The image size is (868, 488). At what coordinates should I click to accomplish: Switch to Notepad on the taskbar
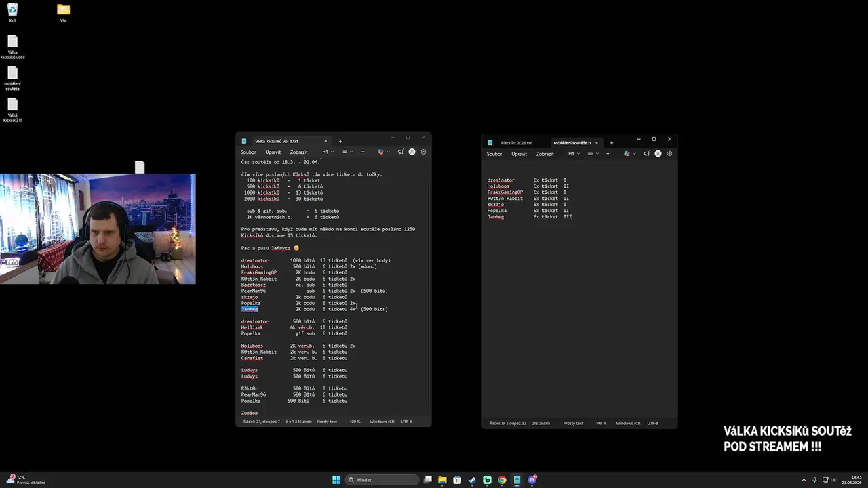click(x=517, y=480)
